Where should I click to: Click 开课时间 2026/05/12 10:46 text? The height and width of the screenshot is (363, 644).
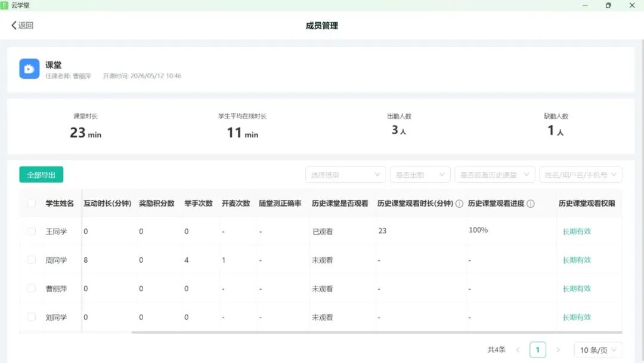(x=142, y=76)
